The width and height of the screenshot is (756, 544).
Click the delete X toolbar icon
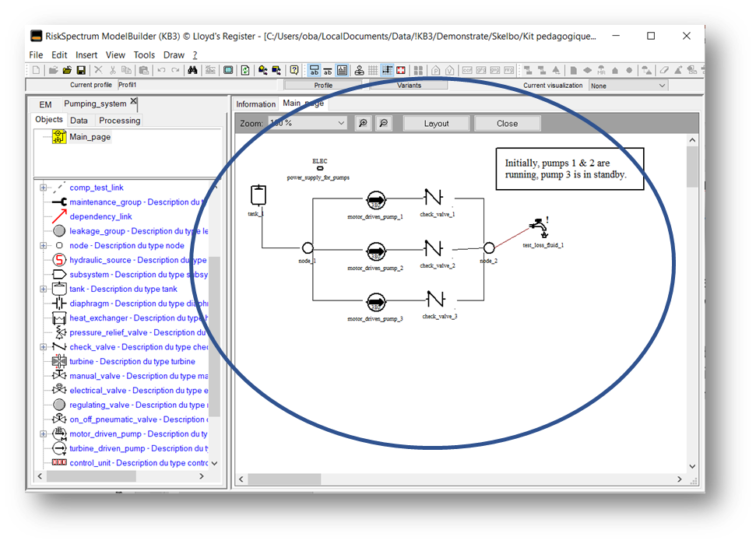click(98, 70)
